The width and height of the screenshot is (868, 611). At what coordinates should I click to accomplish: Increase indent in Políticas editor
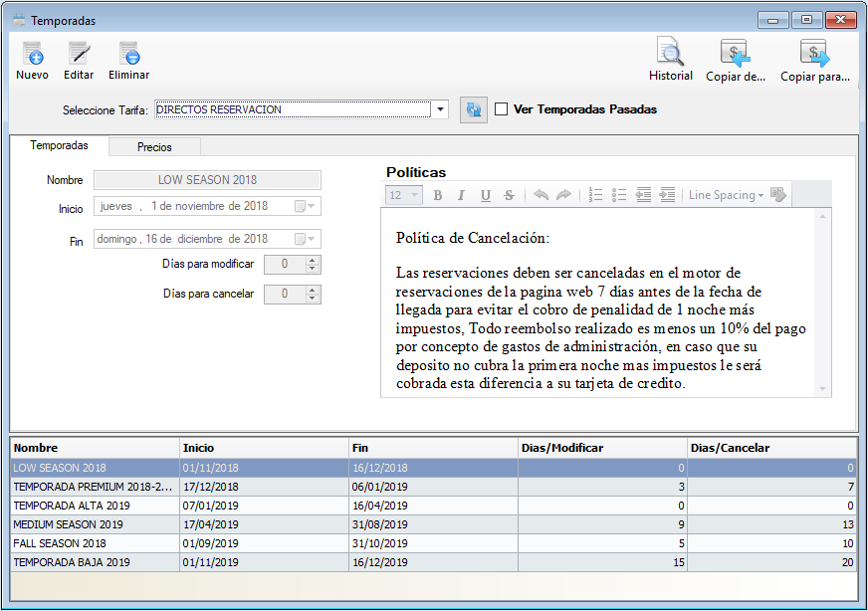668,195
